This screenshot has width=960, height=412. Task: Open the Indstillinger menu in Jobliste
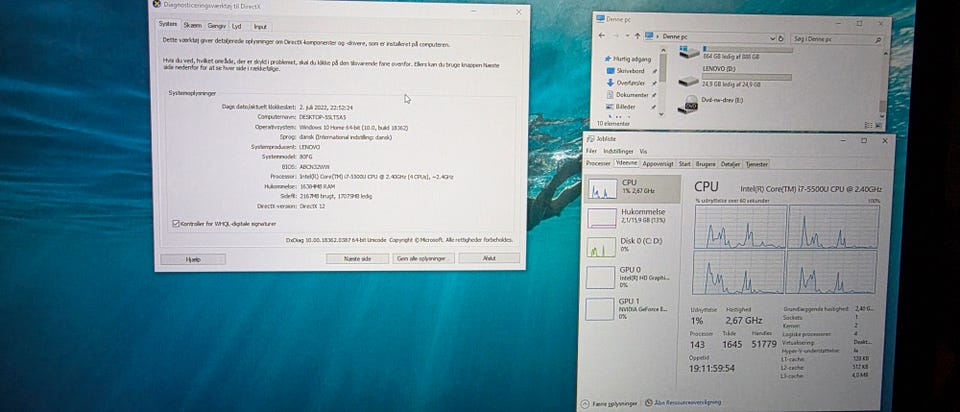(x=617, y=151)
